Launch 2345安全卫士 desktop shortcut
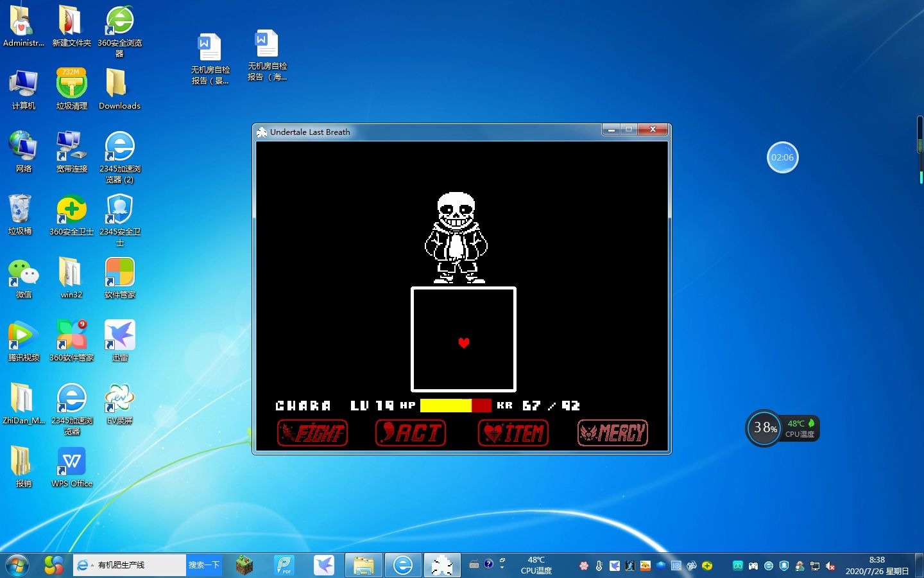 [119, 221]
